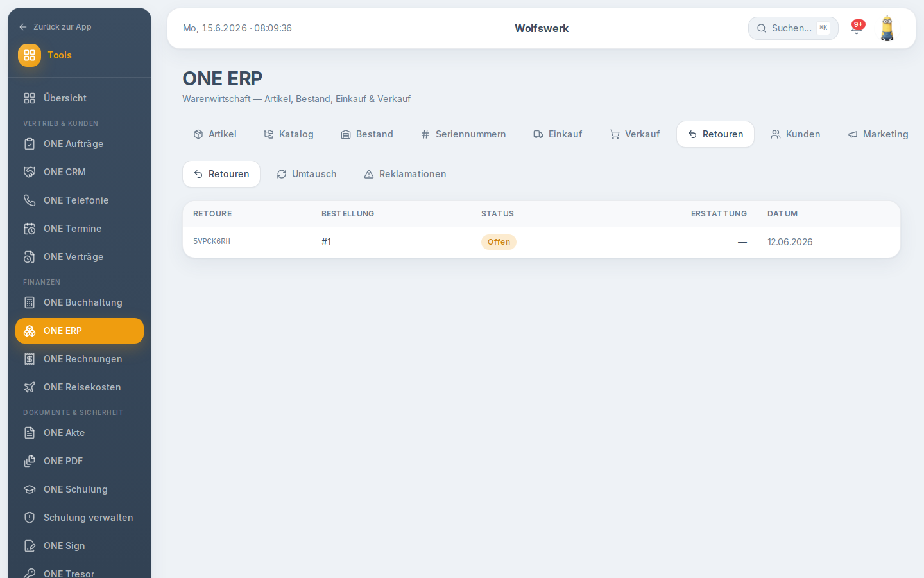Screen dimensions: 924x578
Task: Click the Status column header
Action: [497, 214]
